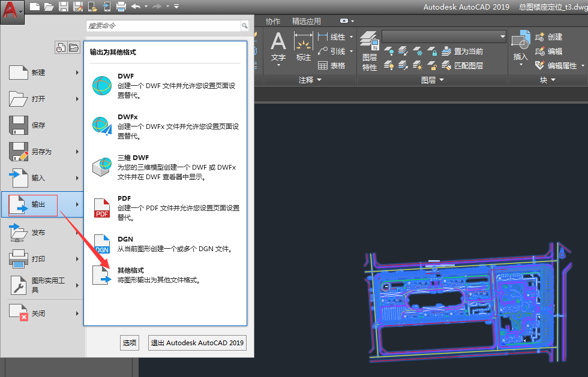This screenshot has height=377, width=588.
Task: Toggle layer freeze icon with snowflake
Action: [x=418, y=52]
